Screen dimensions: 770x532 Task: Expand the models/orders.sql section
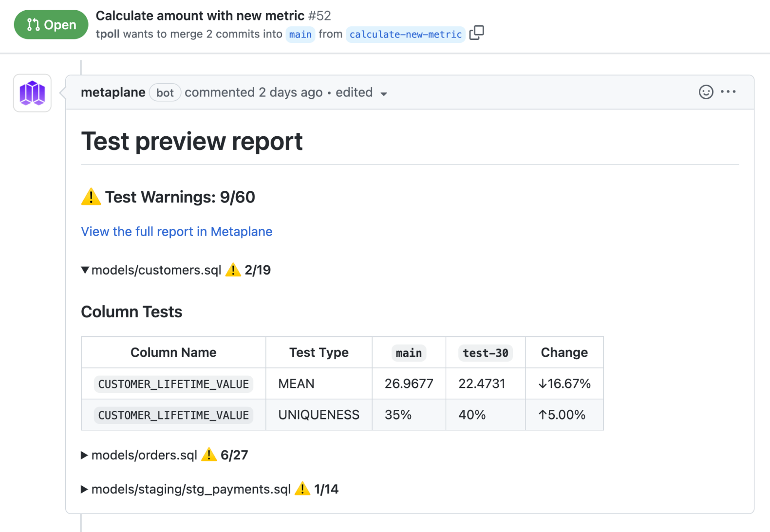point(84,455)
